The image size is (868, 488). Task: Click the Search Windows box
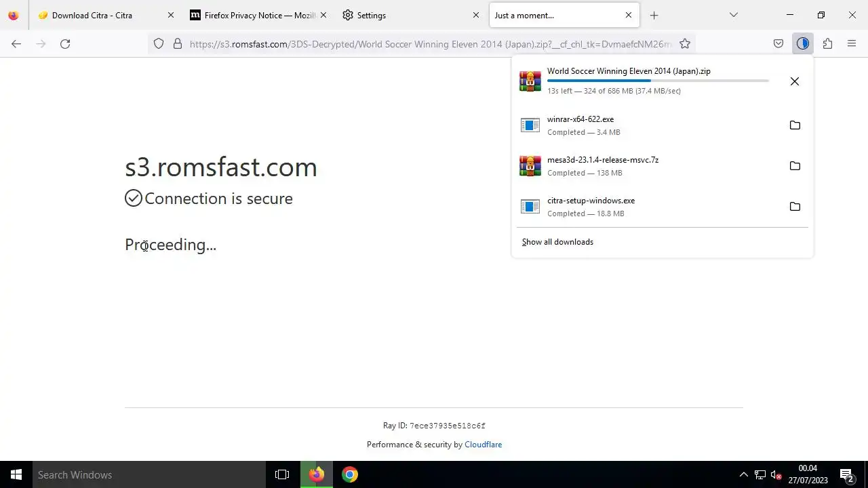tap(149, 474)
